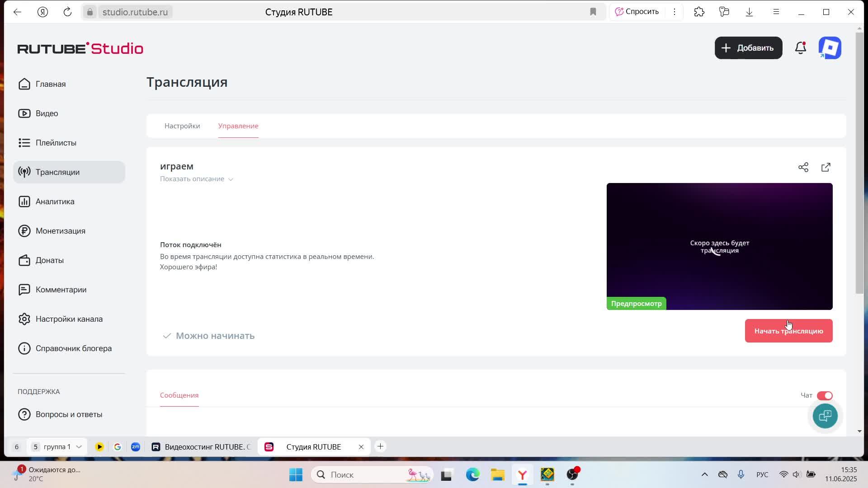Open the Вопросы и ответы question icon
The height and width of the screenshot is (488, 868).
(24, 414)
